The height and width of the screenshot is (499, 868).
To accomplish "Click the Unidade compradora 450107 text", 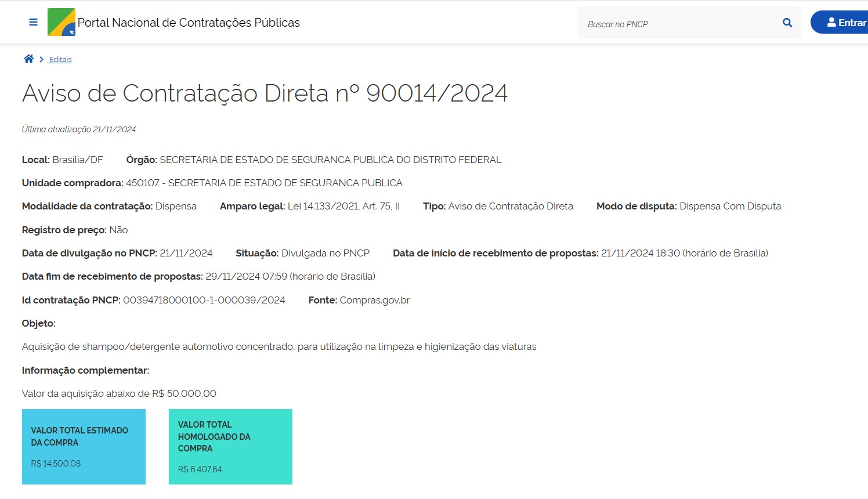I will point(264,183).
